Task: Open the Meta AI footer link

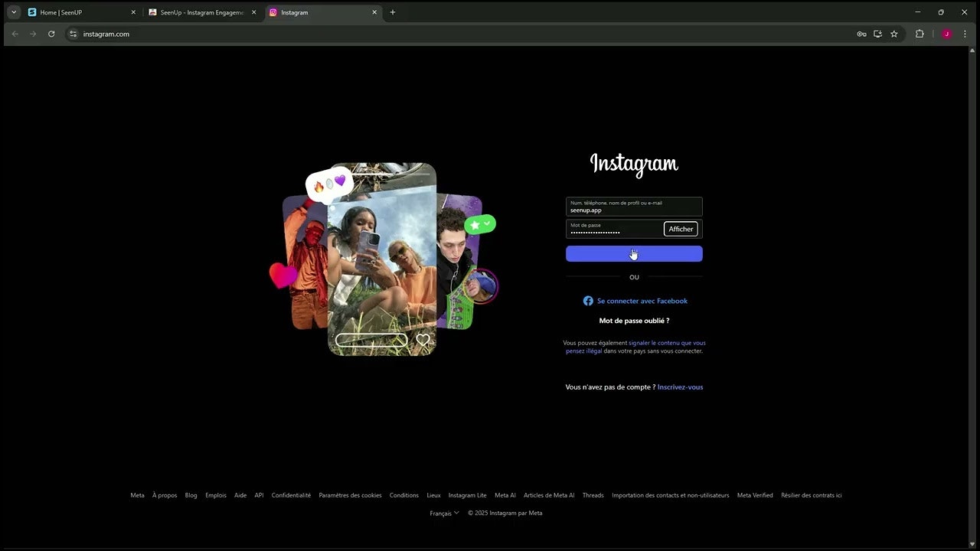Action: coord(505,495)
